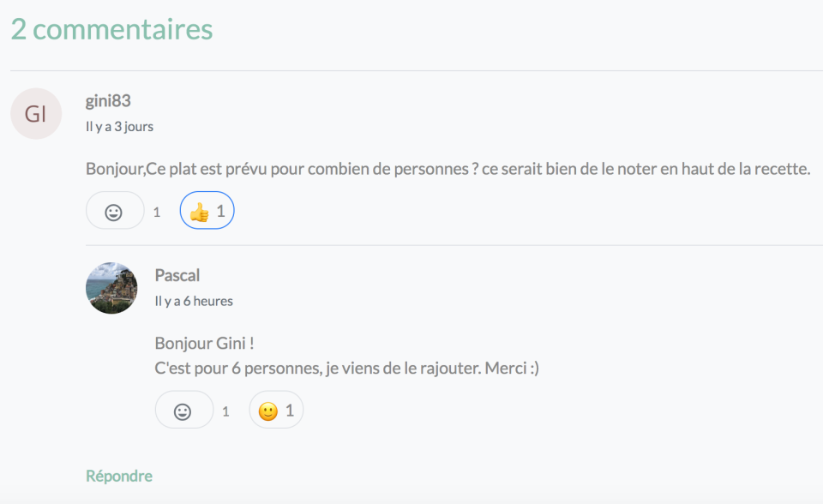The width and height of the screenshot is (823, 504).
Task: Click the Répondre link
Action: click(x=118, y=475)
